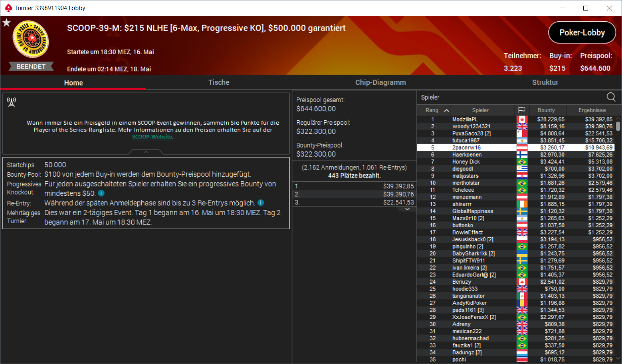Select player row hoodie333

(x=516, y=289)
